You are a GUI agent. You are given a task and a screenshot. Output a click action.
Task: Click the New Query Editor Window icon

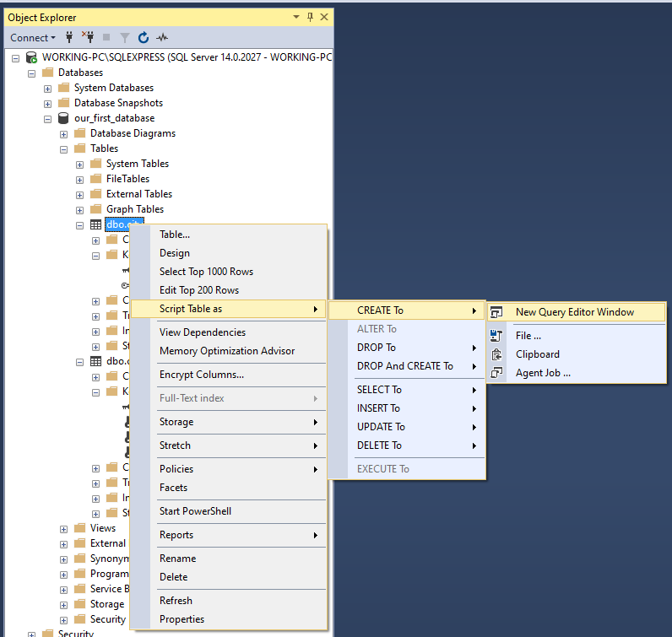(x=496, y=312)
